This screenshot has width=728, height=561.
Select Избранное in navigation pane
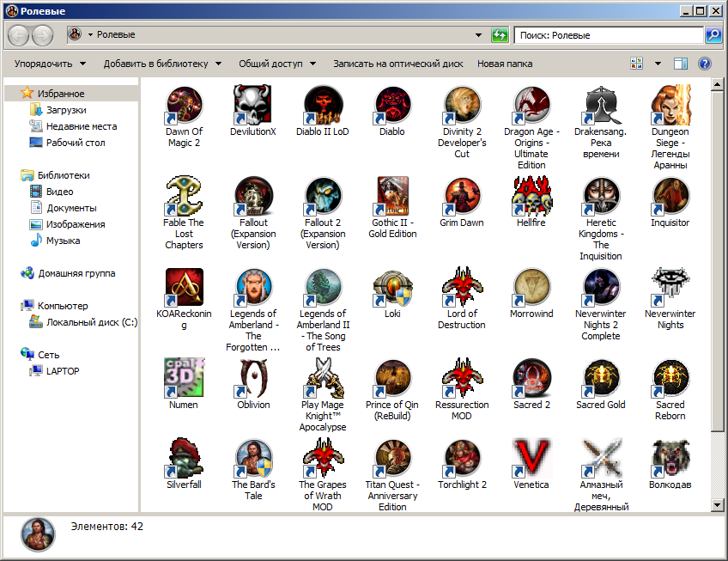(x=61, y=94)
